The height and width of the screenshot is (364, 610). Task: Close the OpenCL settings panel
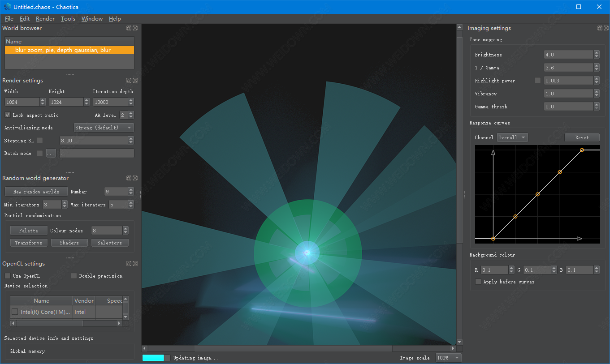[135, 263]
